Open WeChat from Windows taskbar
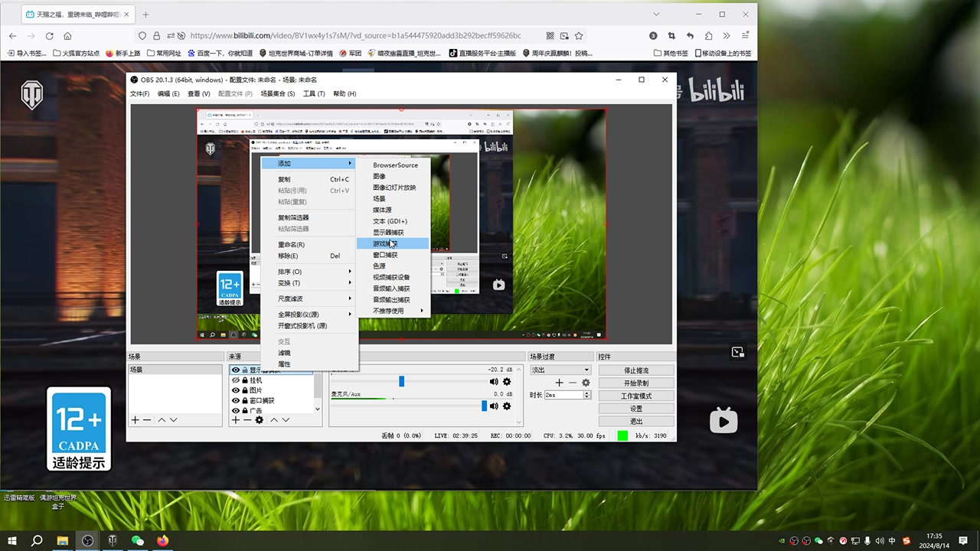The height and width of the screenshot is (551, 980). point(138,540)
